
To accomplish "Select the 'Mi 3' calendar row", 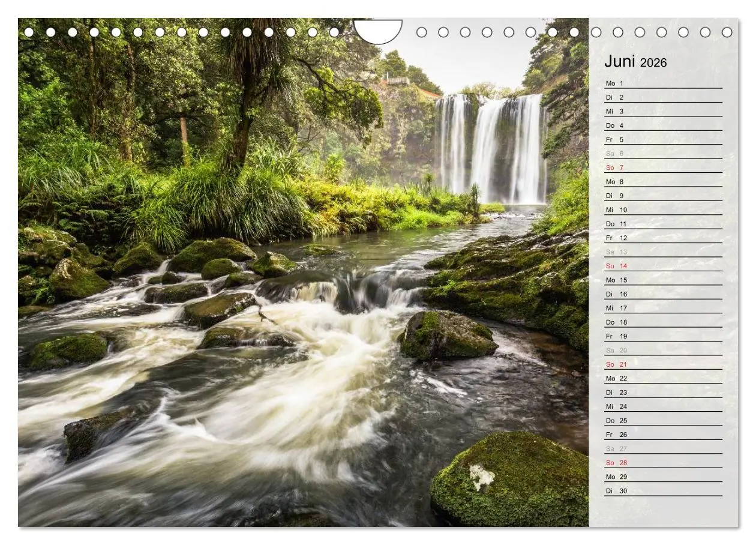I will tap(663, 111).
